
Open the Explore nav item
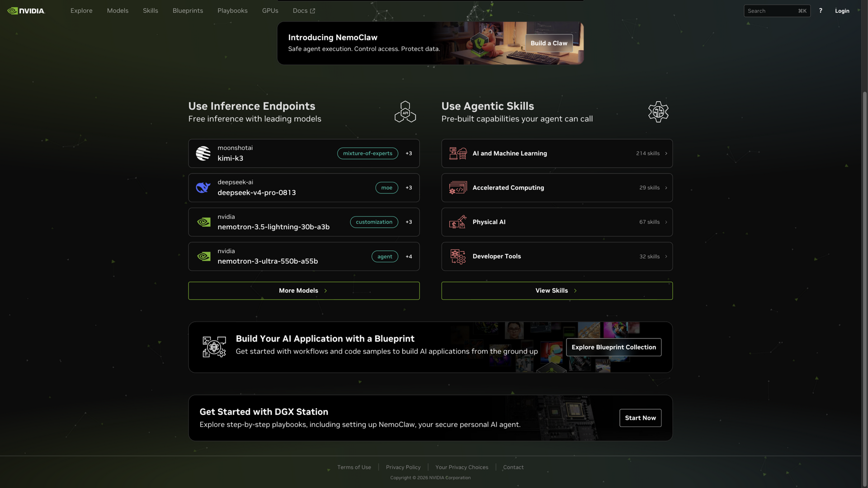tap(81, 11)
